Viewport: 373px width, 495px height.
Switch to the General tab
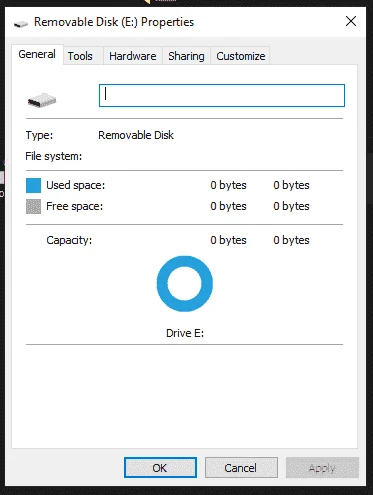pos(37,54)
